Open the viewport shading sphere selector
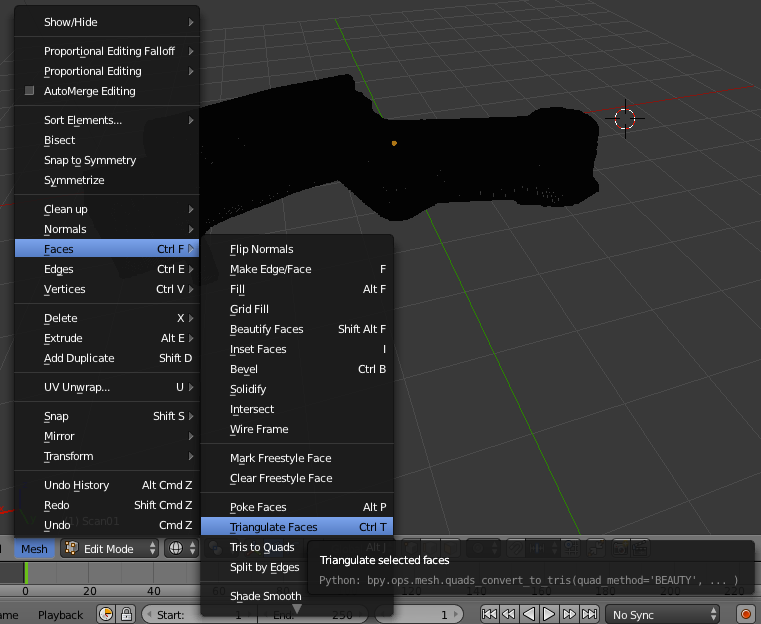 point(181,548)
